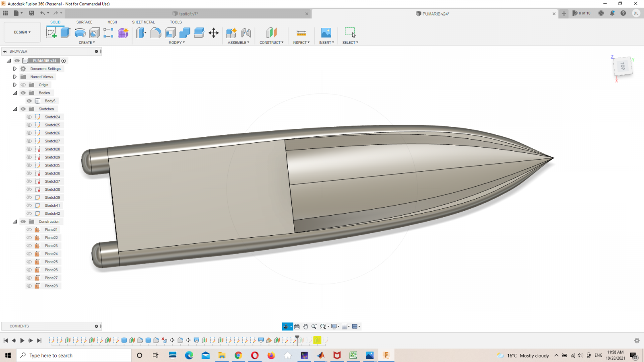Click the Undo arrow
Viewport: 644px width, 362px height.
pos(42,13)
